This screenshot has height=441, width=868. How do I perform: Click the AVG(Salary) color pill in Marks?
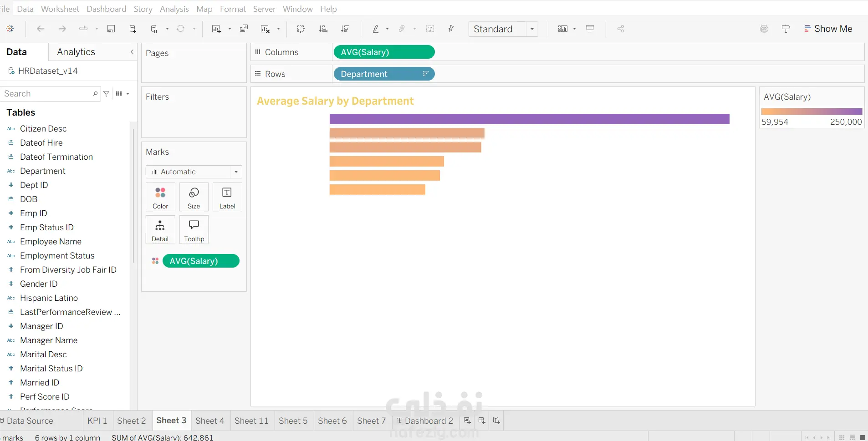[201, 261]
